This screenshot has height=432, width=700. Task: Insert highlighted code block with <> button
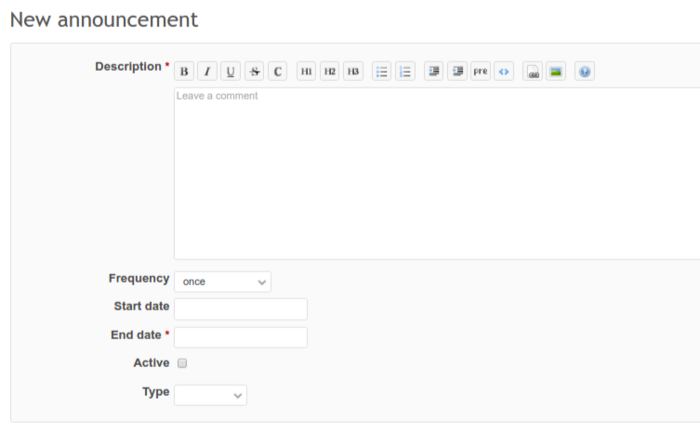(x=504, y=72)
